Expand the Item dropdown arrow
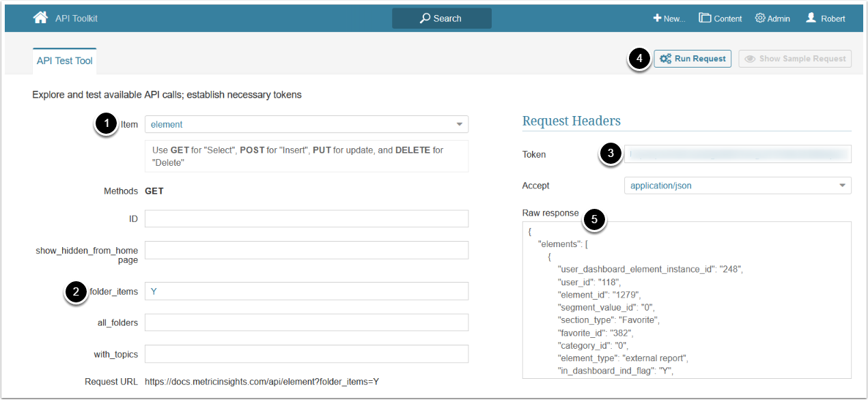868x400 pixels. [x=460, y=124]
